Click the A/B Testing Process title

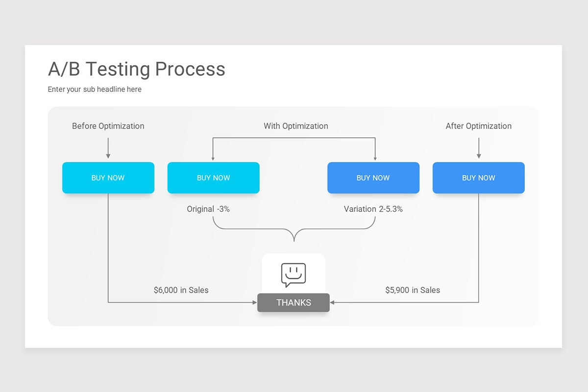point(136,69)
